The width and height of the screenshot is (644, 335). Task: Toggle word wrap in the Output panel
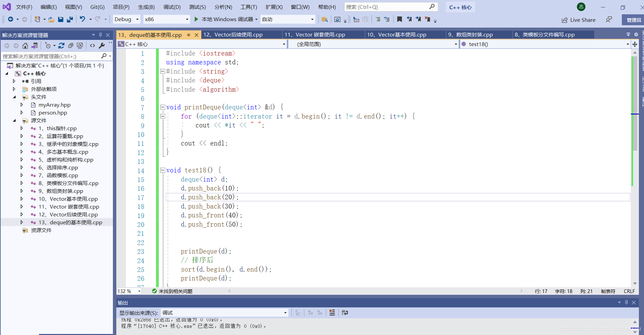(x=345, y=313)
